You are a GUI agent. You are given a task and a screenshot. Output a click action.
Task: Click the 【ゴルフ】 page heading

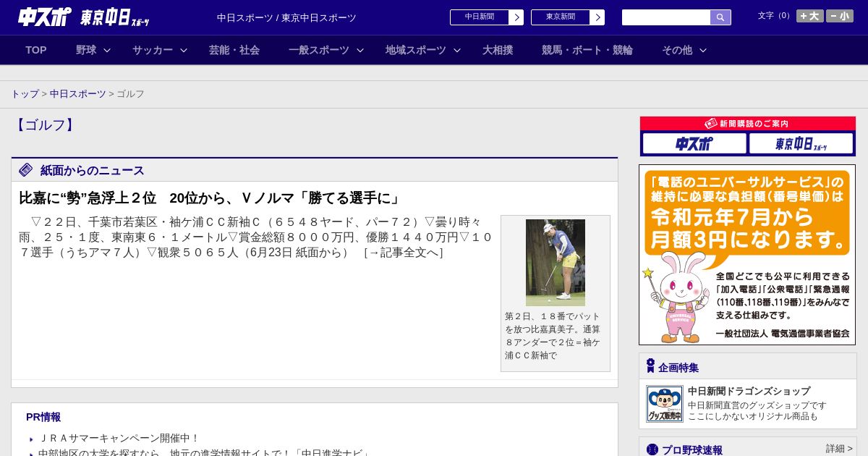[x=45, y=124]
